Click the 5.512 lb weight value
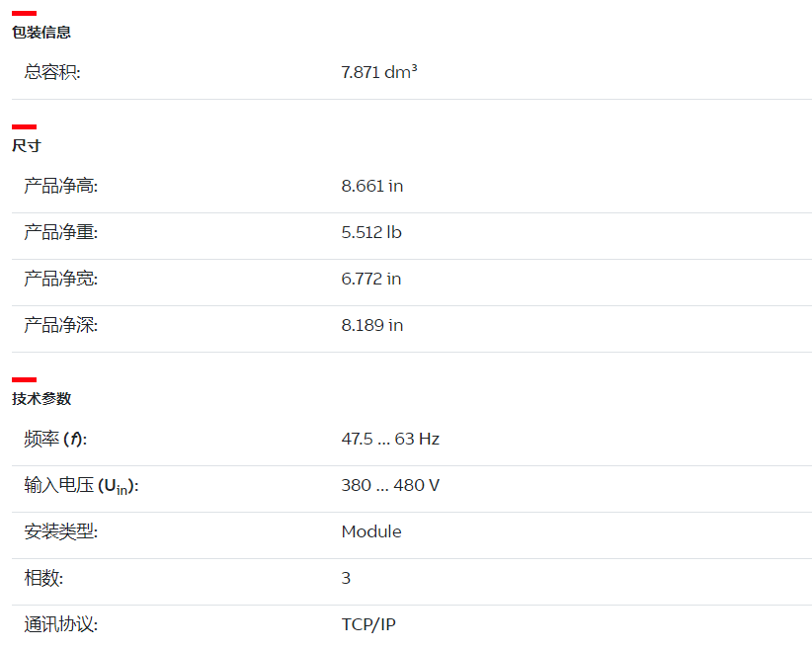 click(x=371, y=232)
